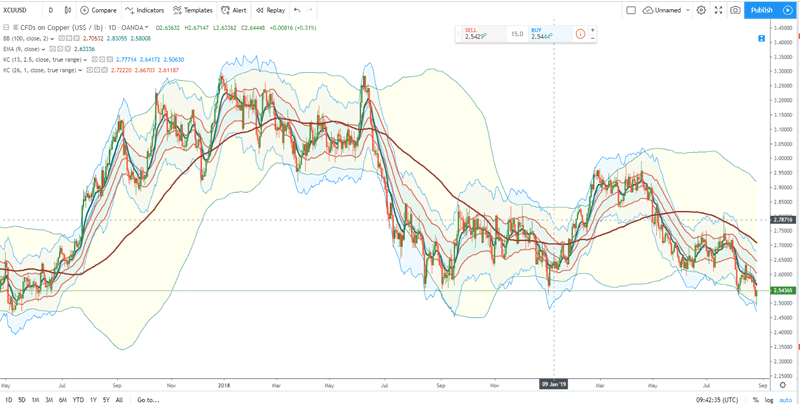
Task: Start bar Replay mode
Action: (x=269, y=10)
